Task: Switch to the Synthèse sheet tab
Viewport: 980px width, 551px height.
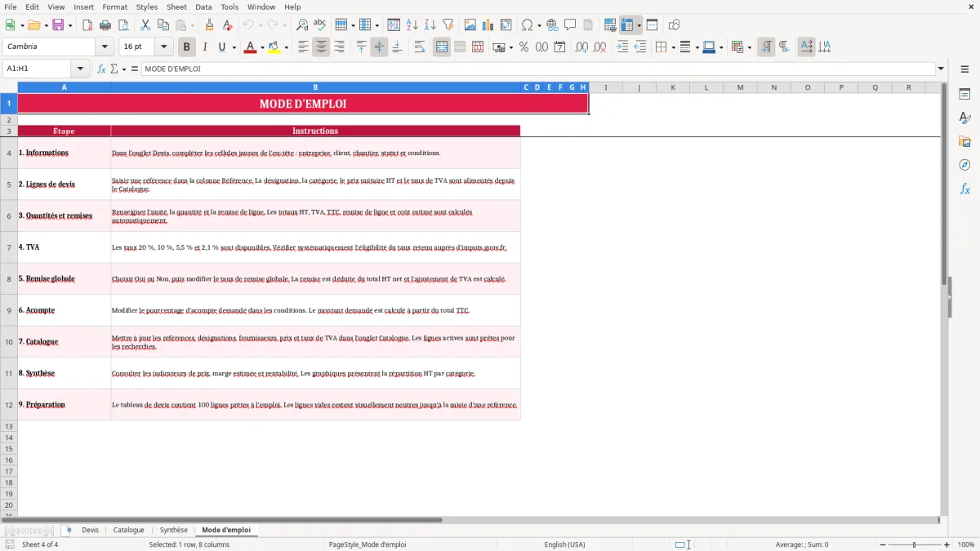Action: coord(174,531)
